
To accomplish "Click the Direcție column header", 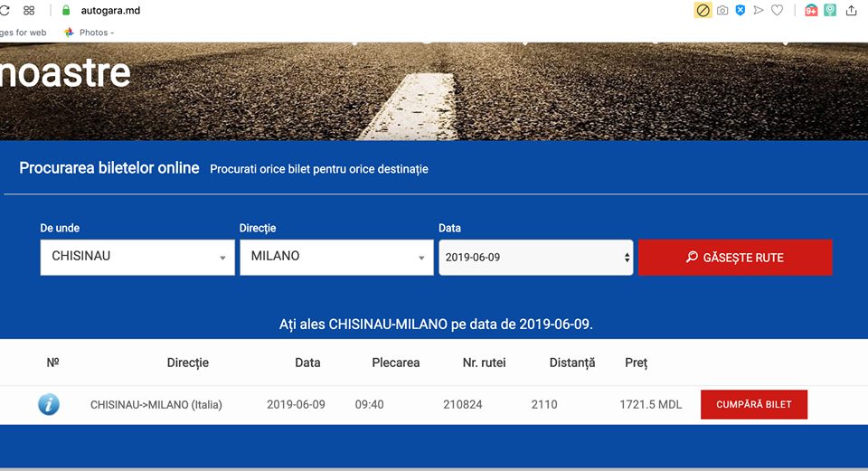I will click(188, 363).
